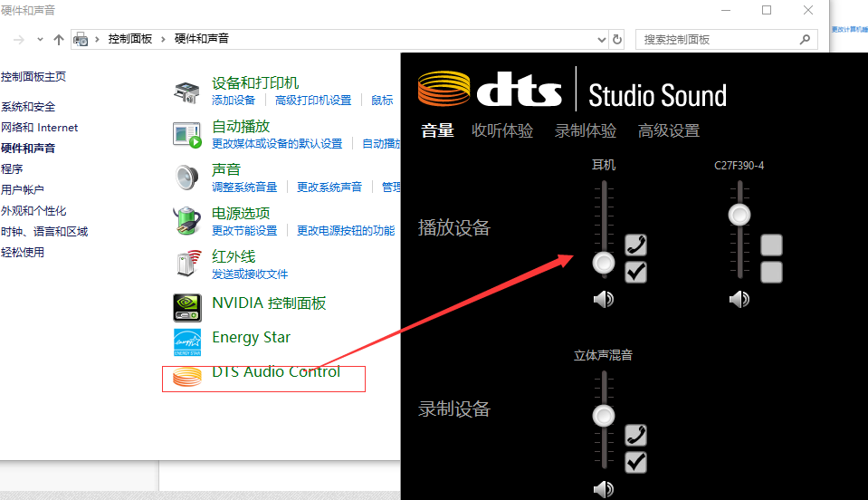Open 系统和安全 category in sidebar
This screenshot has width=868, height=500.
(x=28, y=107)
